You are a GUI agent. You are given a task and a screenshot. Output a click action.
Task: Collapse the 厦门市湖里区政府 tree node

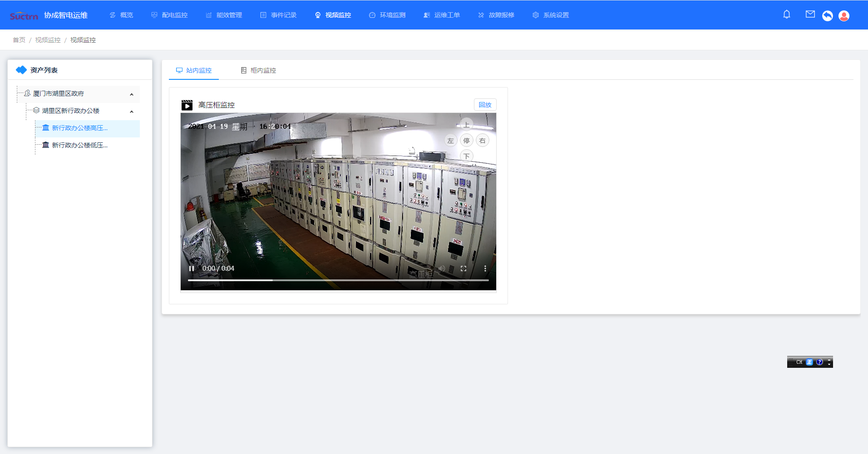point(132,94)
